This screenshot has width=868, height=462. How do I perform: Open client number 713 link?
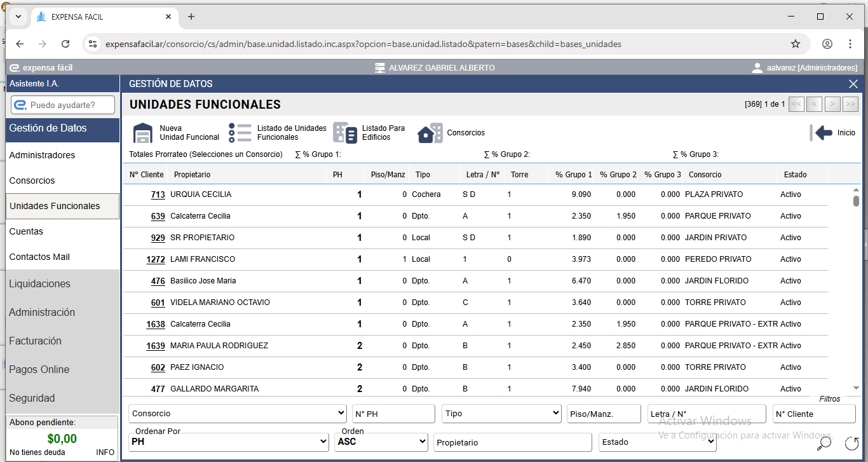tap(158, 195)
